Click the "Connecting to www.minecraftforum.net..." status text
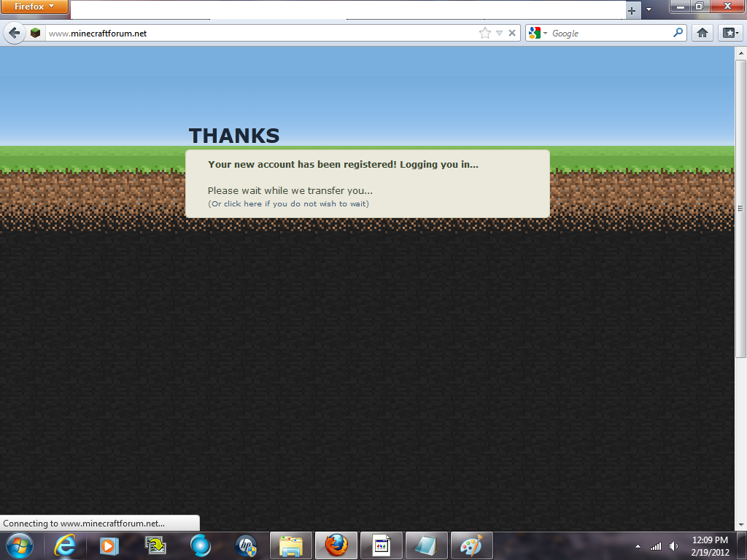The image size is (747, 560). (x=84, y=524)
